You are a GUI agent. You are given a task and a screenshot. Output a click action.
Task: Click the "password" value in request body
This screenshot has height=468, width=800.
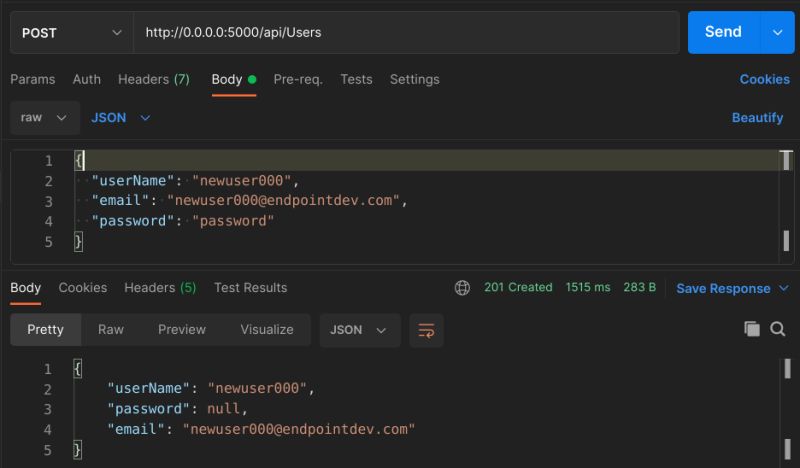click(x=233, y=221)
